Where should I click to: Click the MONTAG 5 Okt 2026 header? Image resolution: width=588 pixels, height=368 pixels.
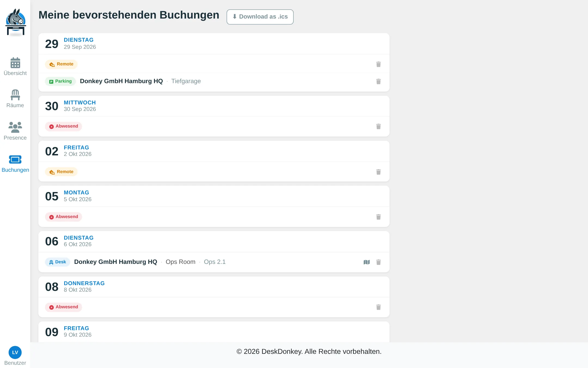(214, 196)
